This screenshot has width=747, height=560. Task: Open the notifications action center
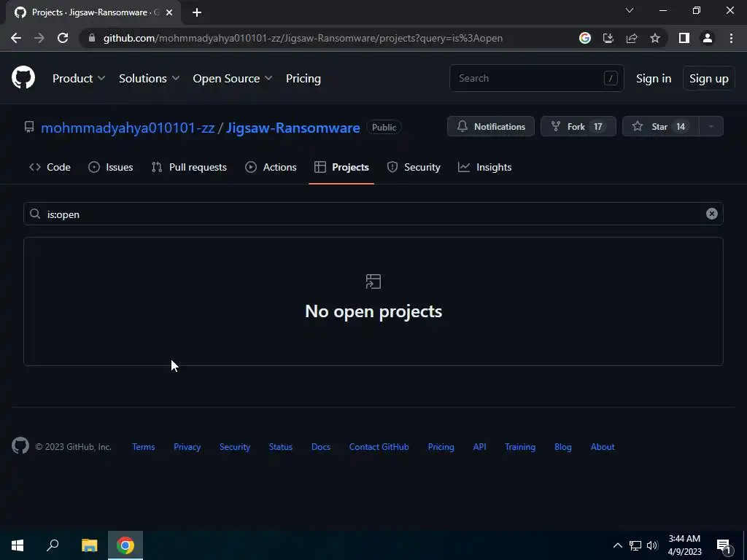(724, 546)
